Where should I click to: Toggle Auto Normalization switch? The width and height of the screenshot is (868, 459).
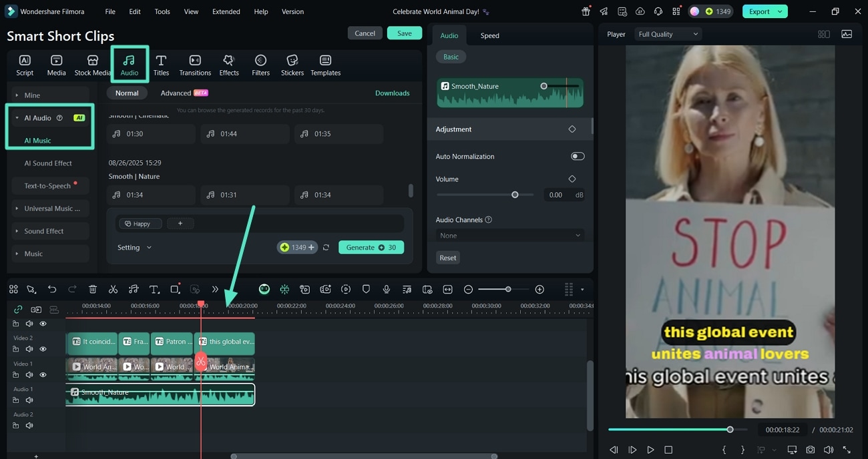[578, 156]
